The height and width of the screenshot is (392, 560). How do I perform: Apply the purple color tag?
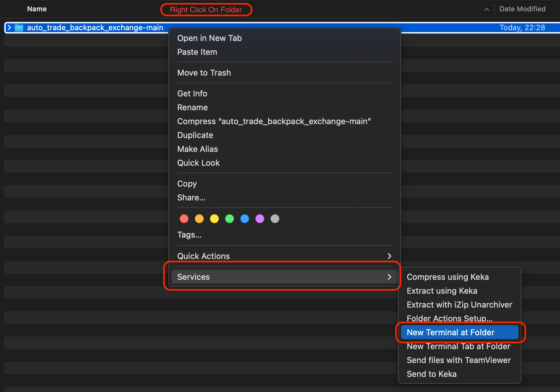coord(260,219)
